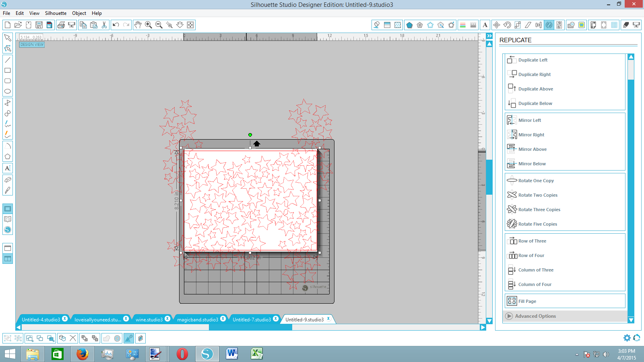
Task: Click the Zoom Out magnifier icon
Action: coord(159,25)
